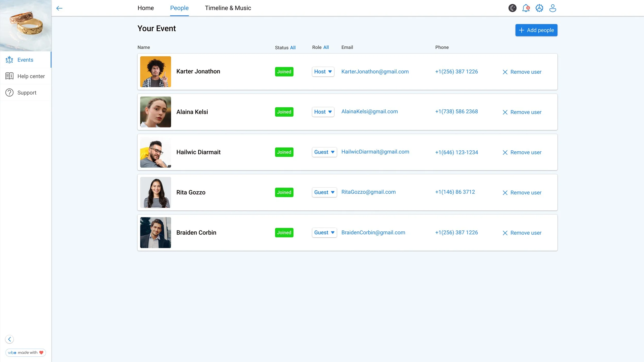644x362 pixels.
Task: Collapse sidebar with chevron button
Action: 10,339
